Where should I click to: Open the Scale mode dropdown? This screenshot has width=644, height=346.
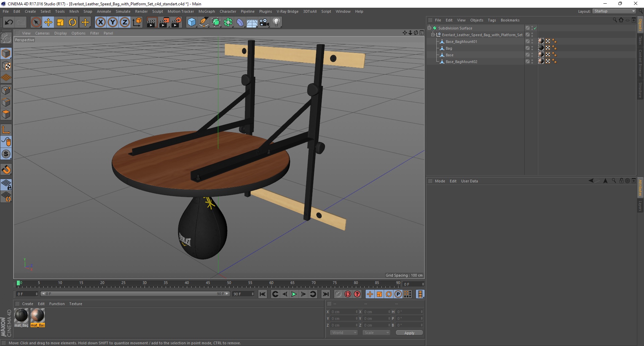[376, 333]
